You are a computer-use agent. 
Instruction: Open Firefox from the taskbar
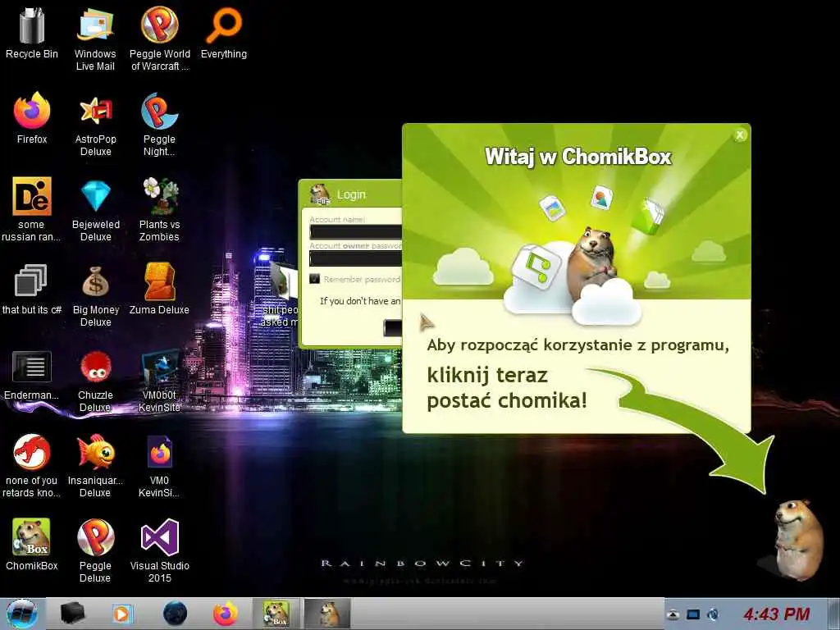pos(226,614)
